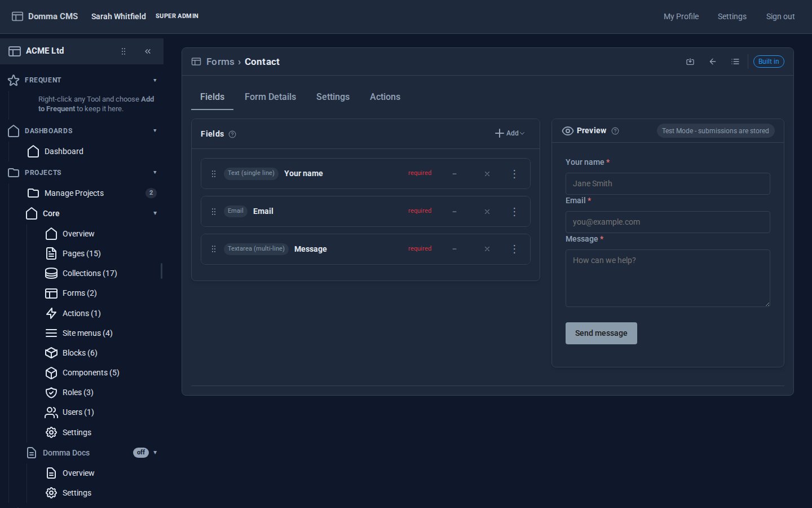
Task: Open the list view icon in form header
Action: [x=735, y=62]
